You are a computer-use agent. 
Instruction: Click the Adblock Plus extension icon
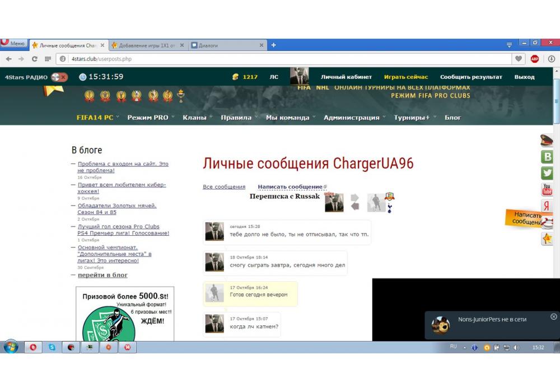pos(534,59)
